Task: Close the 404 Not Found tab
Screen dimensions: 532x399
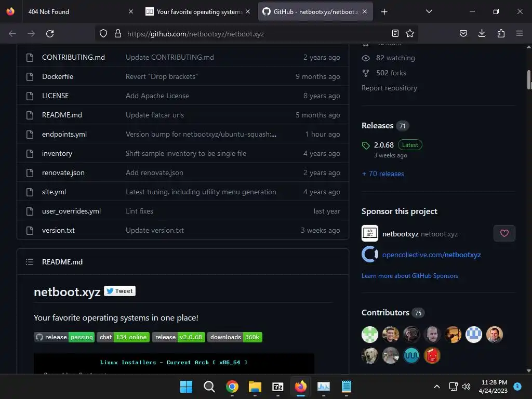Action: tap(131, 11)
